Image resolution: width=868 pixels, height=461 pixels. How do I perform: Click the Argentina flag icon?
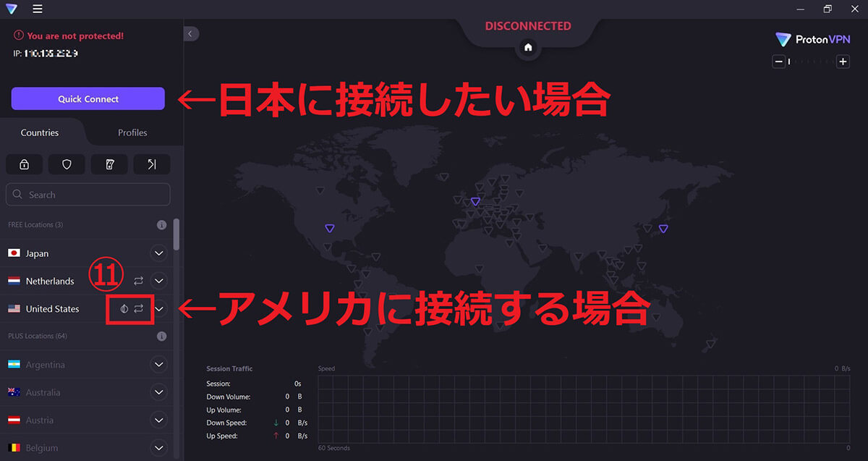14,365
